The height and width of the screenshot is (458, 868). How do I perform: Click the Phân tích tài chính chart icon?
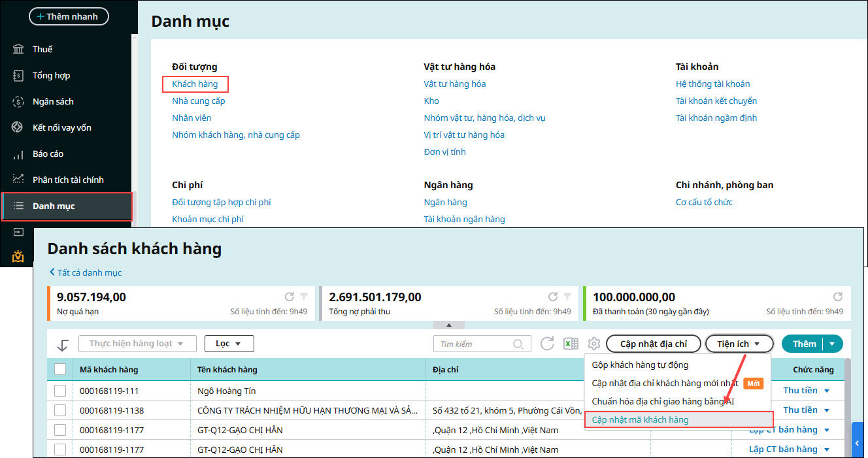[x=18, y=180]
